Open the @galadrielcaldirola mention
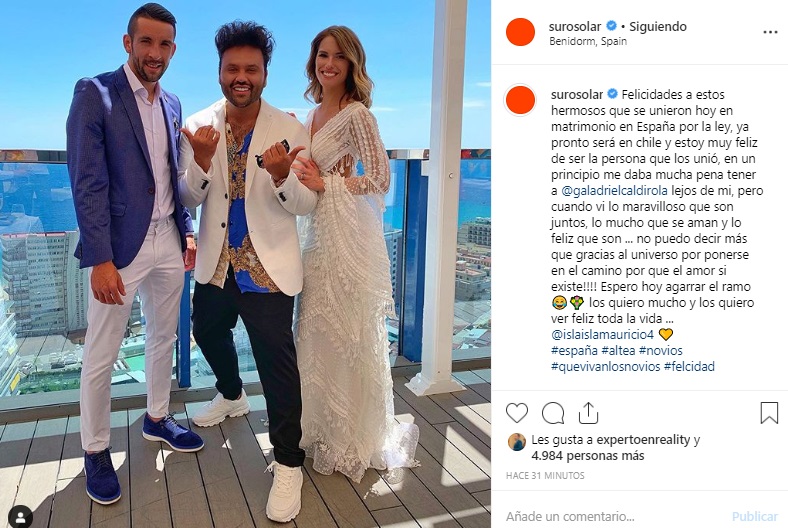Viewport: 788px width, 528px height. pyautogui.click(x=614, y=191)
